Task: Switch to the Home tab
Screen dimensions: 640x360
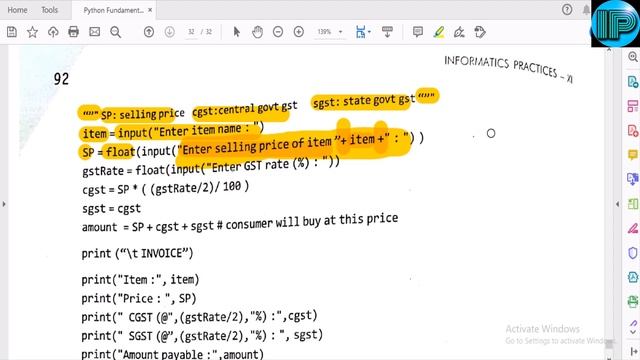Action: click(17, 10)
